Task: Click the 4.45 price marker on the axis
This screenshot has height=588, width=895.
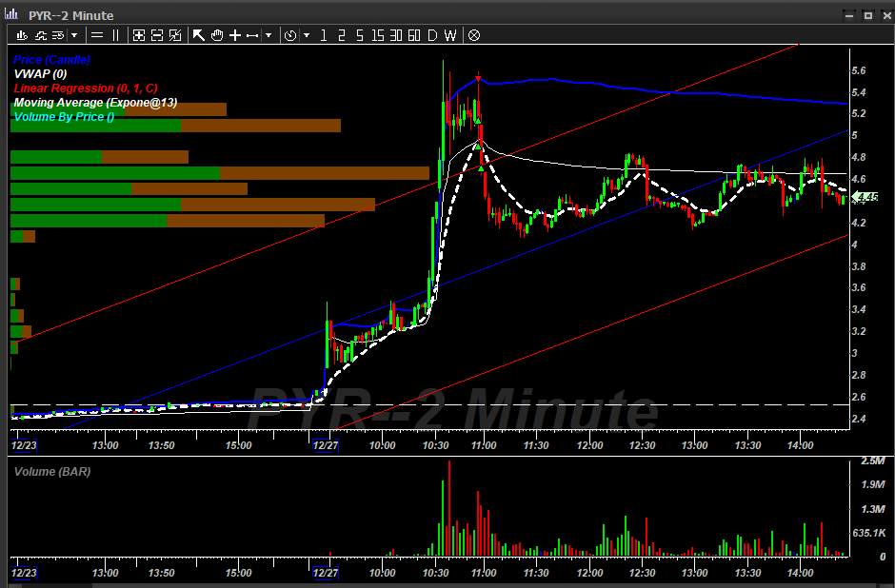Action: pos(863,197)
